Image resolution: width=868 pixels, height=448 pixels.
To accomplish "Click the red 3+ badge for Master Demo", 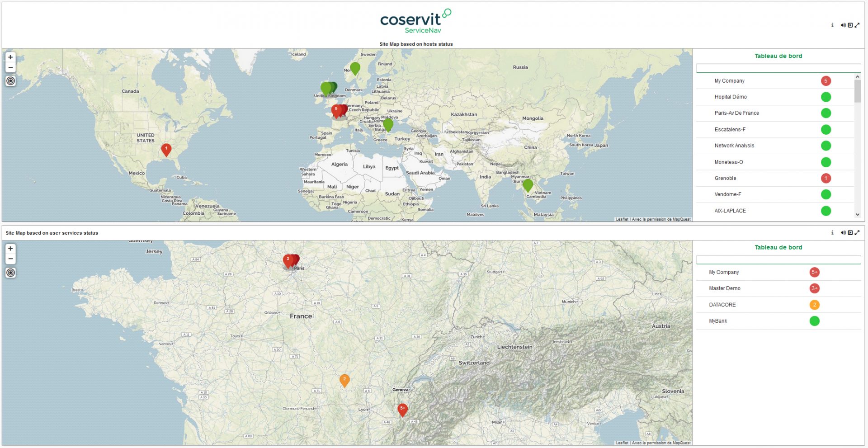I will click(x=815, y=288).
